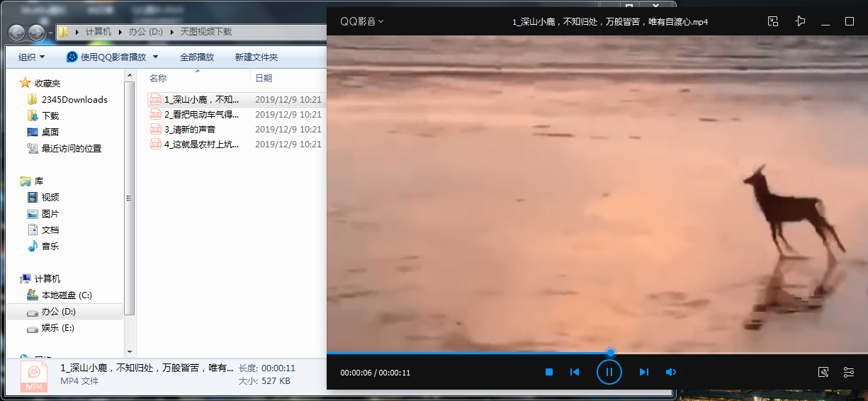
Task: Select 办公 (D:) drive in sidebar
Action: (x=58, y=312)
